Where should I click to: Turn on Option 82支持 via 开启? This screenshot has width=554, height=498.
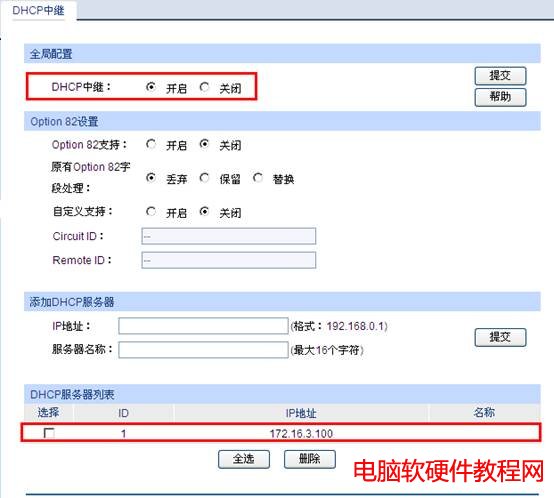tap(151, 144)
